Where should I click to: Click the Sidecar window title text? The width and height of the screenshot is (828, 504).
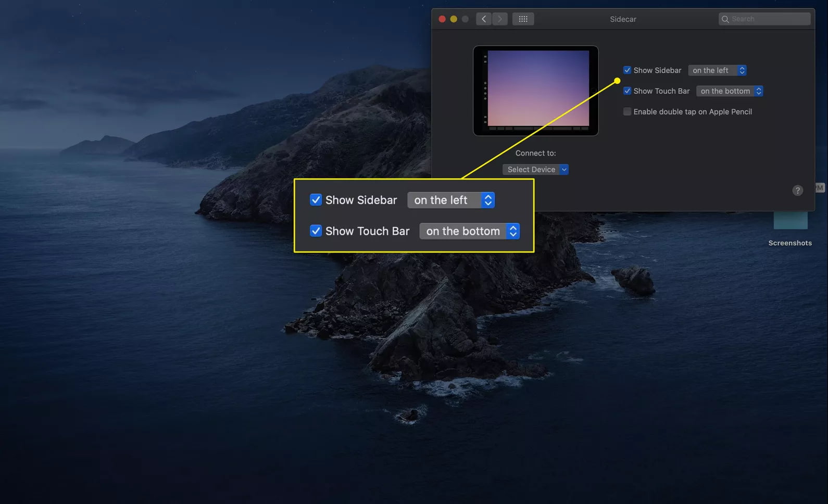pos(623,19)
